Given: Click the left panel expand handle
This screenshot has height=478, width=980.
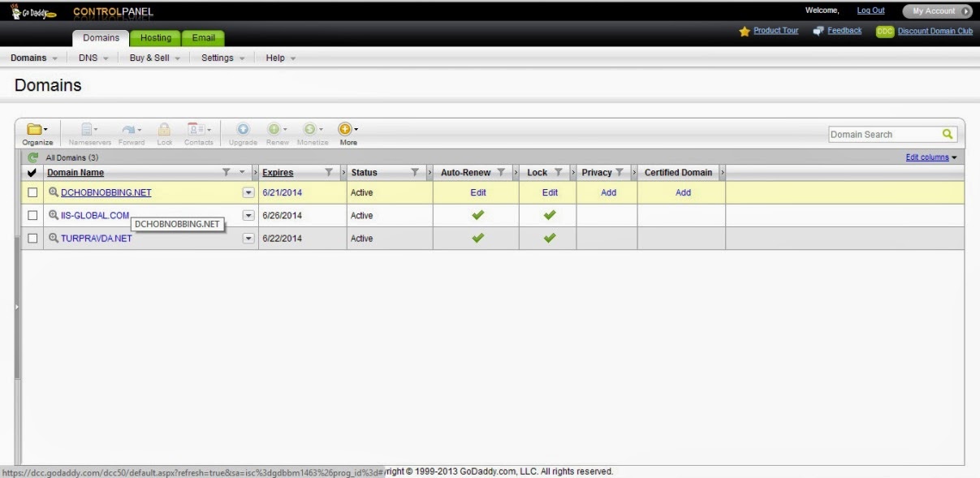Looking at the screenshot, I should (17, 307).
